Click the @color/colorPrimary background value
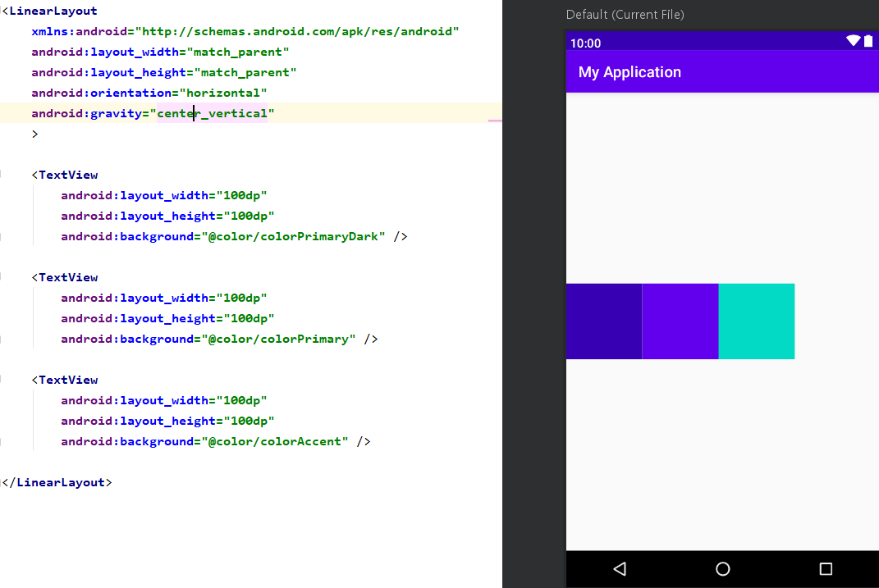This screenshot has height=588, width=879. 278,339
